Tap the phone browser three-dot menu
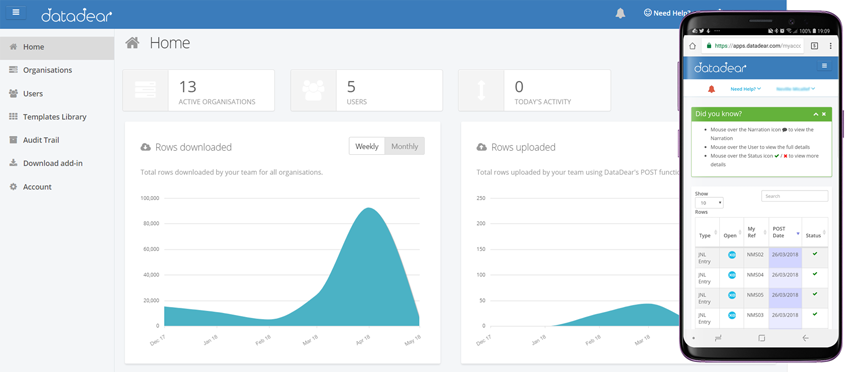The width and height of the screenshot is (850, 372). (x=830, y=46)
